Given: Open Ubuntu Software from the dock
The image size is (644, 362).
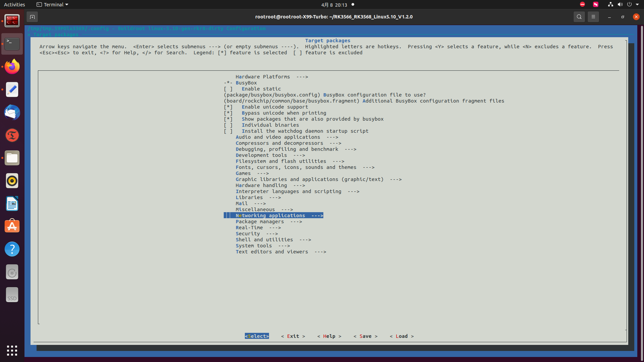Looking at the screenshot, I should coord(12,227).
